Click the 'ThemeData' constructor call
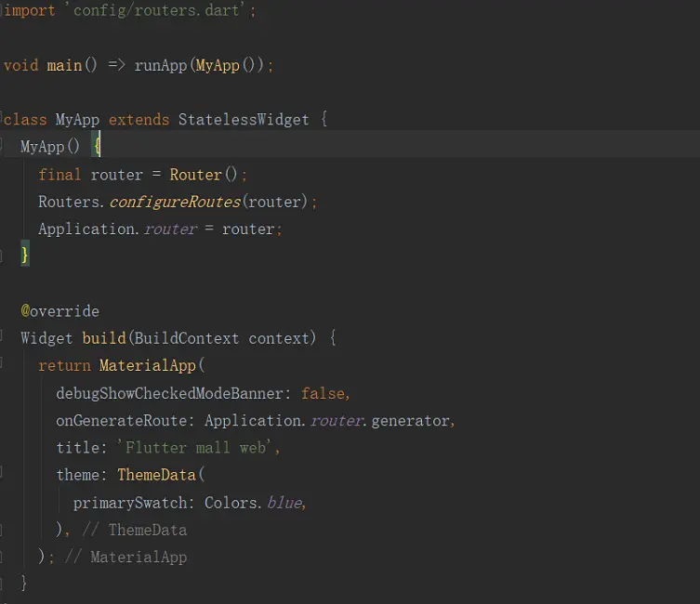The height and width of the screenshot is (604, 700). [x=157, y=475]
